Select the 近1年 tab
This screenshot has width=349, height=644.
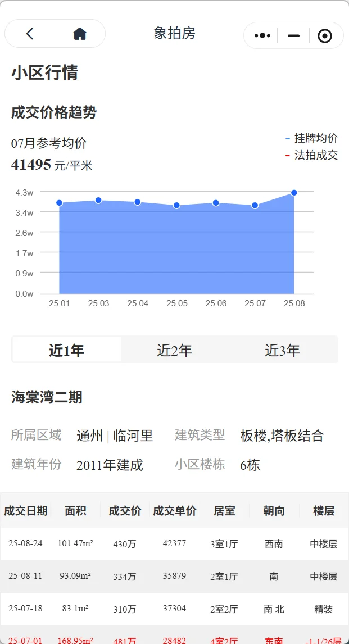(x=66, y=350)
